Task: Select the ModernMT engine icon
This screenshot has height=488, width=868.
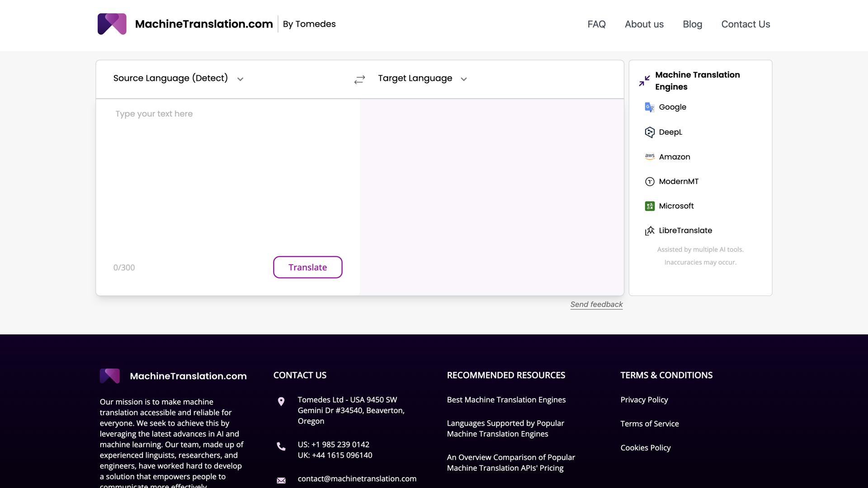Action: click(x=650, y=182)
